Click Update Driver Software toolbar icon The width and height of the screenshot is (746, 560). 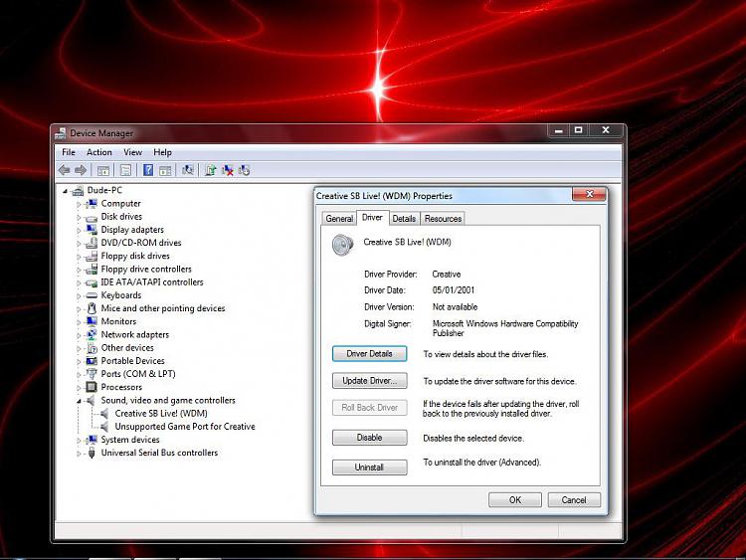click(210, 170)
